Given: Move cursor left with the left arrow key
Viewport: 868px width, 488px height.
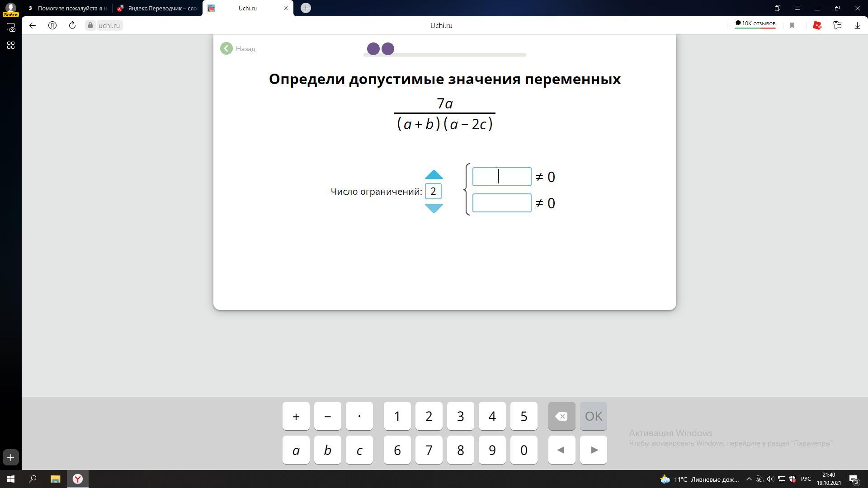Looking at the screenshot, I should 561,450.
